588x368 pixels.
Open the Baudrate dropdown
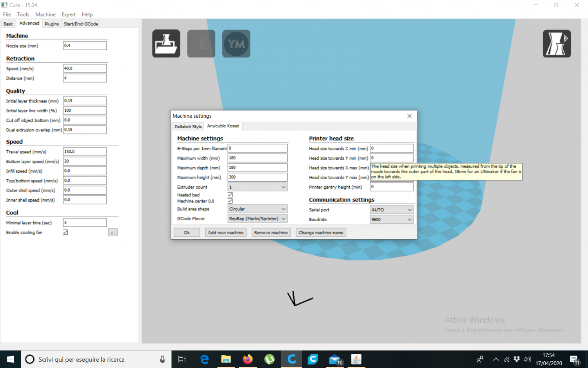tap(392, 219)
